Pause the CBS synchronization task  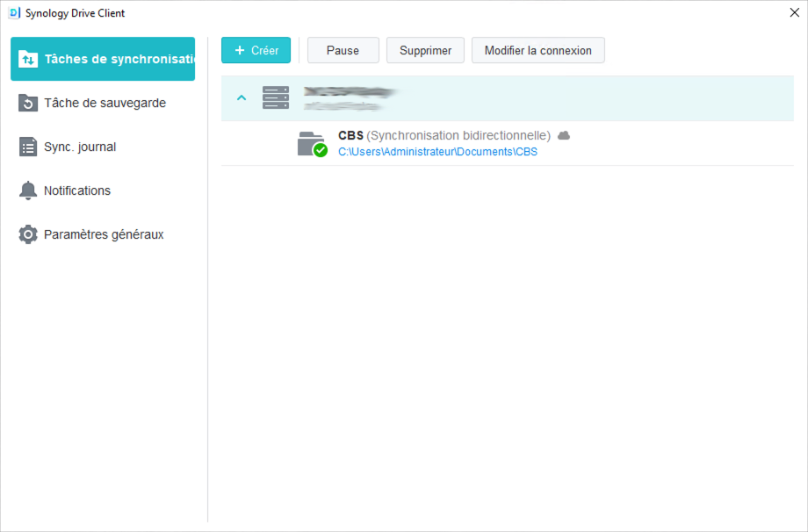tap(343, 50)
